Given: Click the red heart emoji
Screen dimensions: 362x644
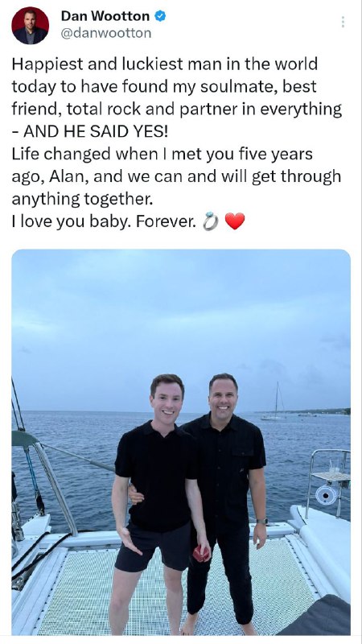Looking at the screenshot, I should click(x=235, y=221).
